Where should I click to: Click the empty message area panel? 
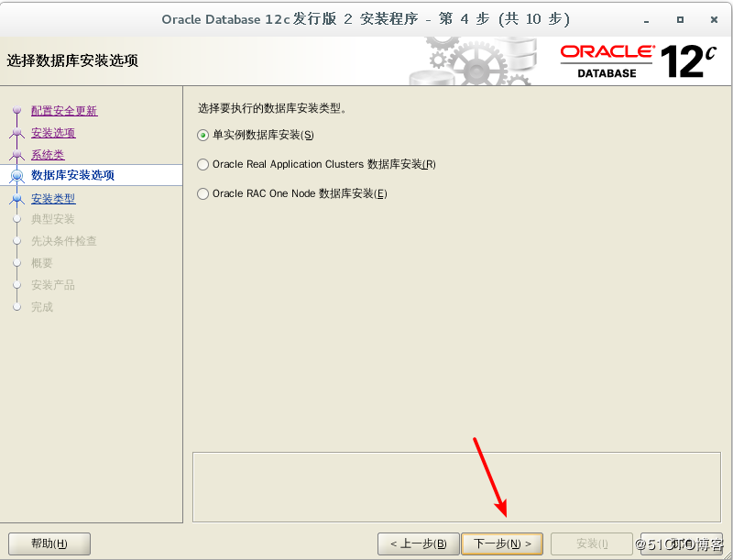pos(456,487)
